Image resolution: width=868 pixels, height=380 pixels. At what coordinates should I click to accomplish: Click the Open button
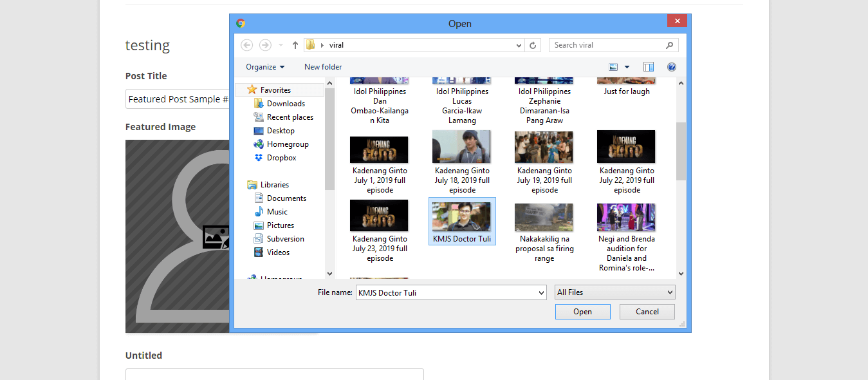583,312
